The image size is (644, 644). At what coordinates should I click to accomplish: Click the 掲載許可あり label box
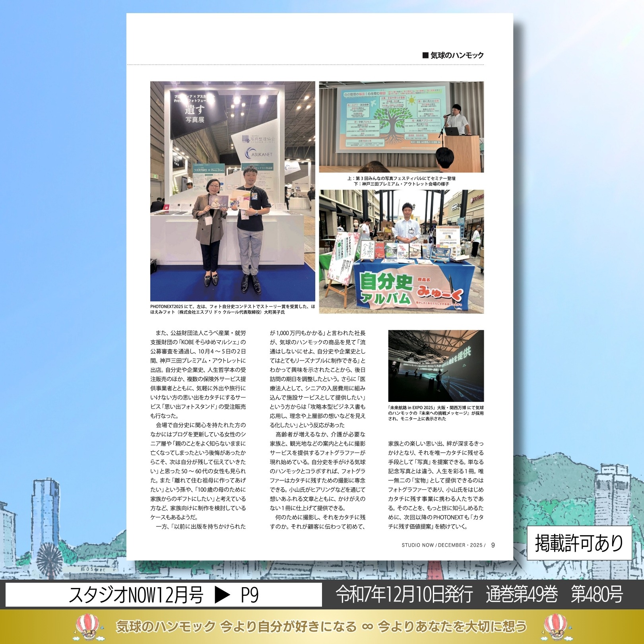click(579, 543)
